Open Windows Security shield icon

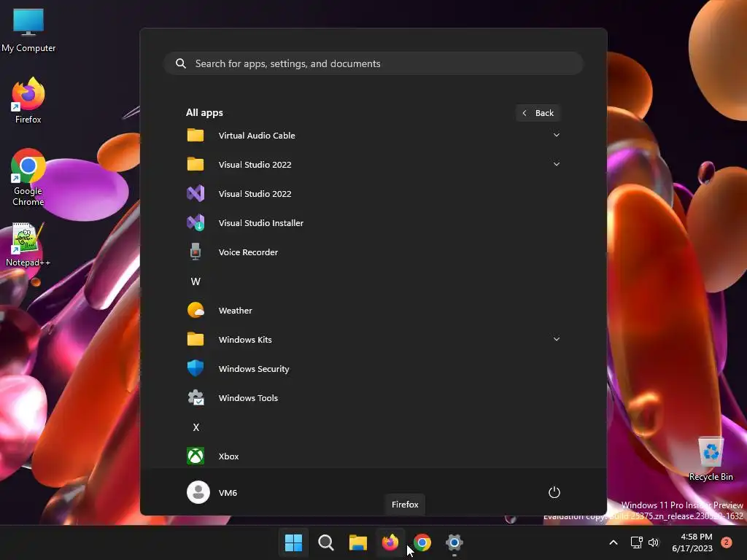coord(196,368)
